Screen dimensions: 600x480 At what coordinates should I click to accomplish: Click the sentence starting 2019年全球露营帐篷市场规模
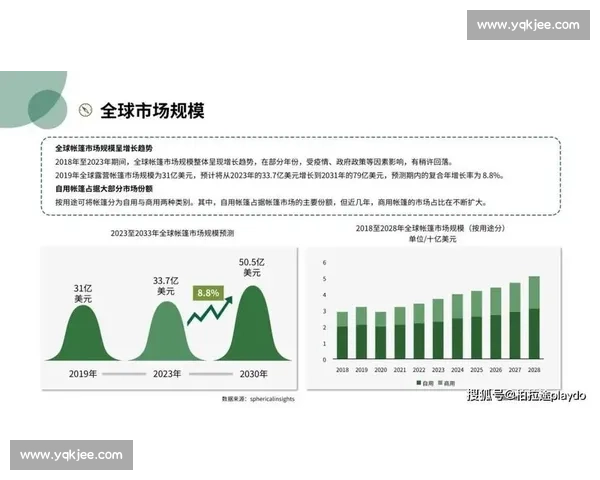(x=280, y=175)
